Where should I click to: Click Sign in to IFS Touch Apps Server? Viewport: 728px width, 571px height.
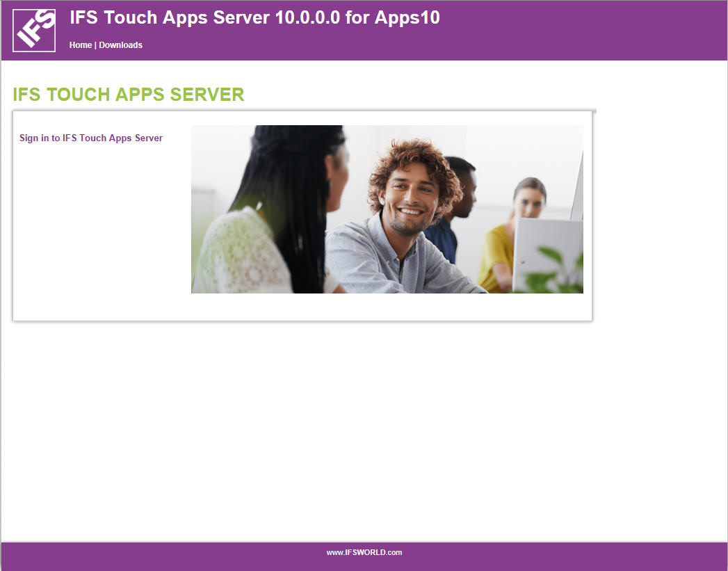coord(91,138)
